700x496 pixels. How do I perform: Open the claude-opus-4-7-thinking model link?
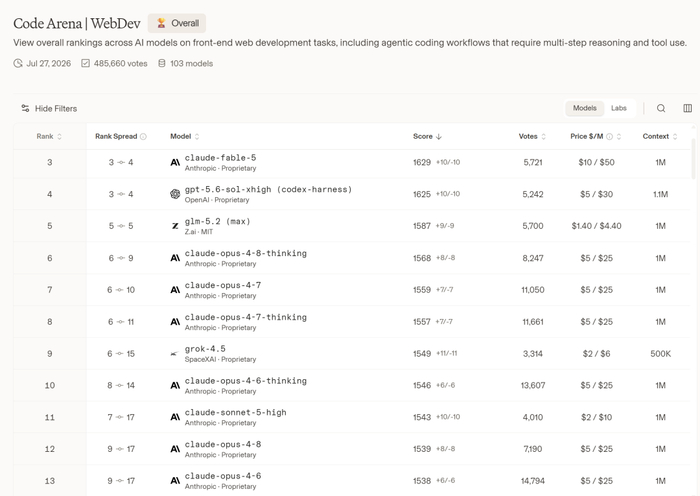[x=246, y=317]
